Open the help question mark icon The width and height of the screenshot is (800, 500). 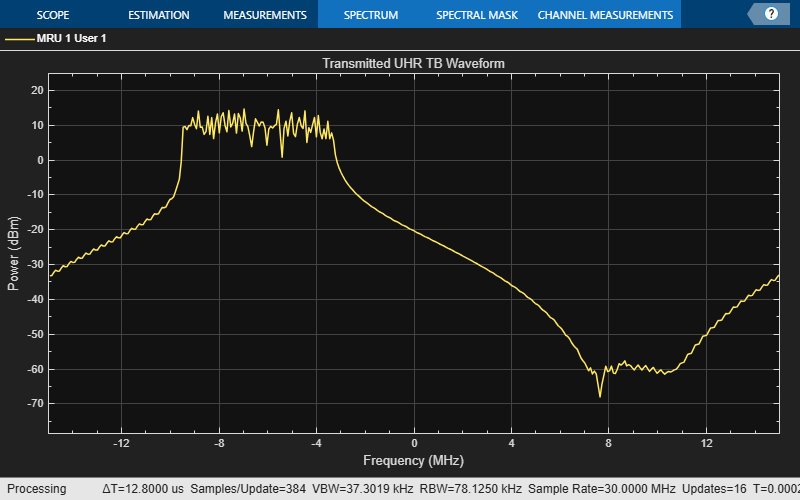click(771, 14)
